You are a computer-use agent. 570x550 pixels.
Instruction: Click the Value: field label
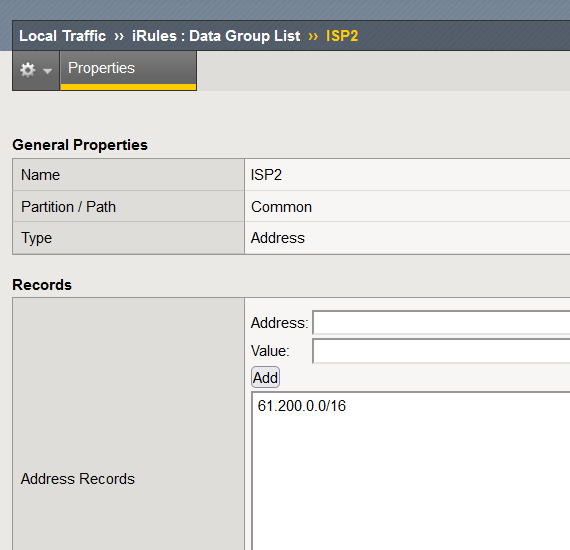270,351
